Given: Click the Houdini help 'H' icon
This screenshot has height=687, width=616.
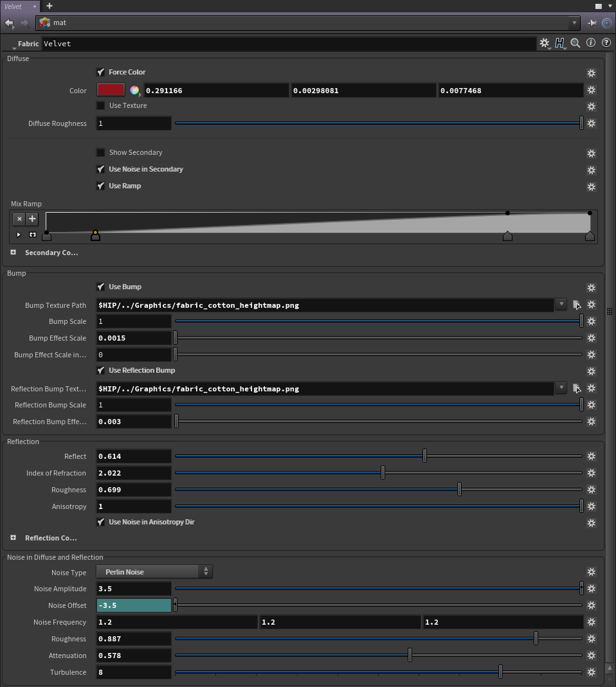Looking at the screenshot, I should (559, 43).
